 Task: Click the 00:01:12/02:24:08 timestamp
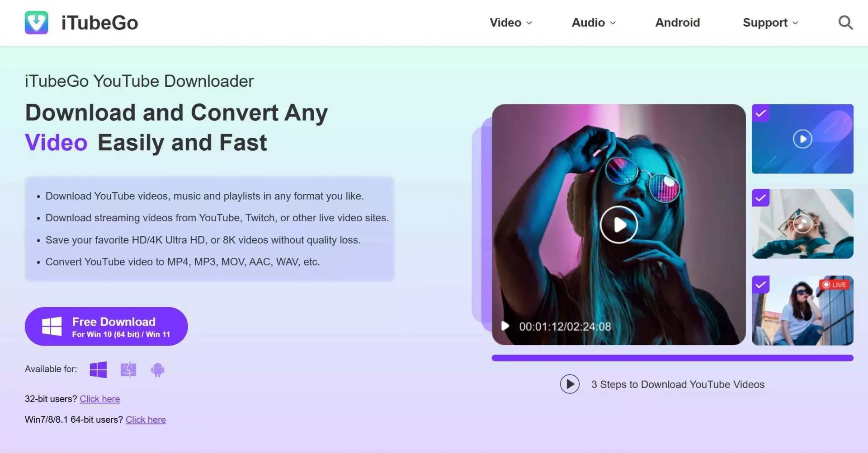point(565,327)
